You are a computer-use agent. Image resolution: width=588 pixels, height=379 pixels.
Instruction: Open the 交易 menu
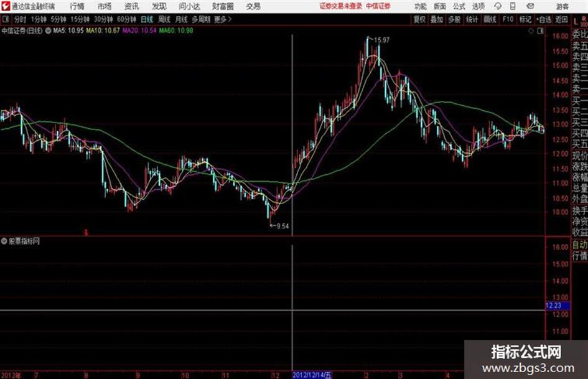pos(253,6)
